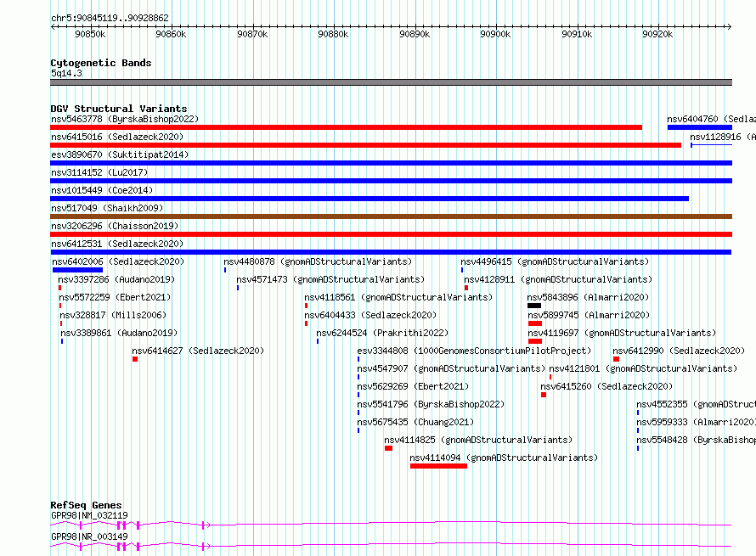Open nsv4119697 gnomAD variant label

coord(622,333)
